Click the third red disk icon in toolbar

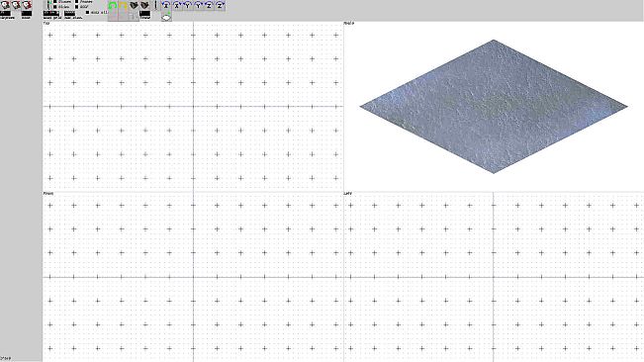(27, 5)
